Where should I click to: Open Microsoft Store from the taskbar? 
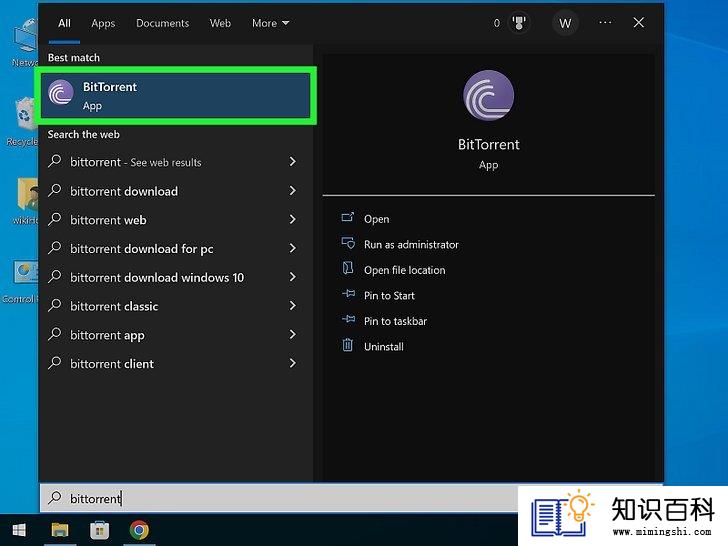[99, 530]
